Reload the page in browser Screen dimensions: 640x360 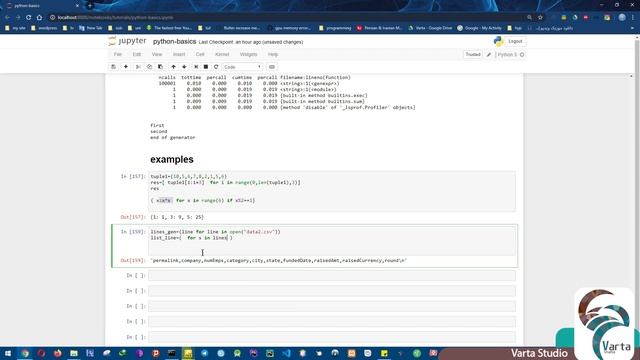pos(28,18)
